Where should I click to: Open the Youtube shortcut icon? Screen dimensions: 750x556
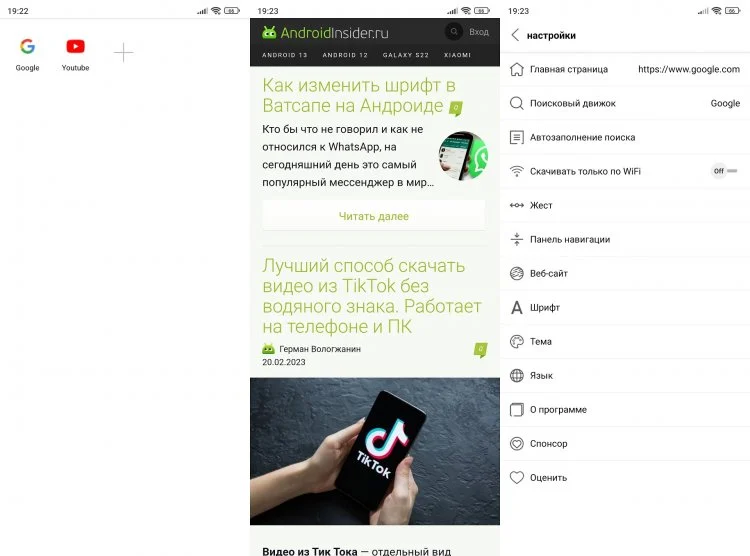pyautogui.click(x=75, y=46)
